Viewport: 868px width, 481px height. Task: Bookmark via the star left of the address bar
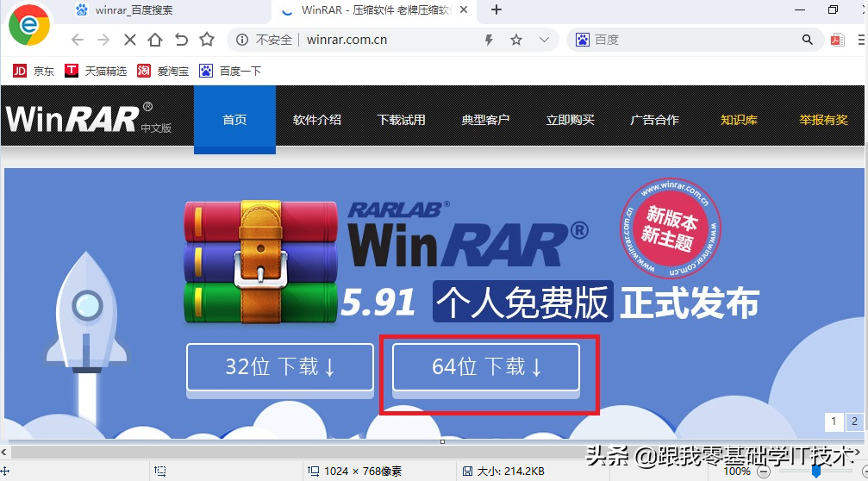tap(207, 40)
